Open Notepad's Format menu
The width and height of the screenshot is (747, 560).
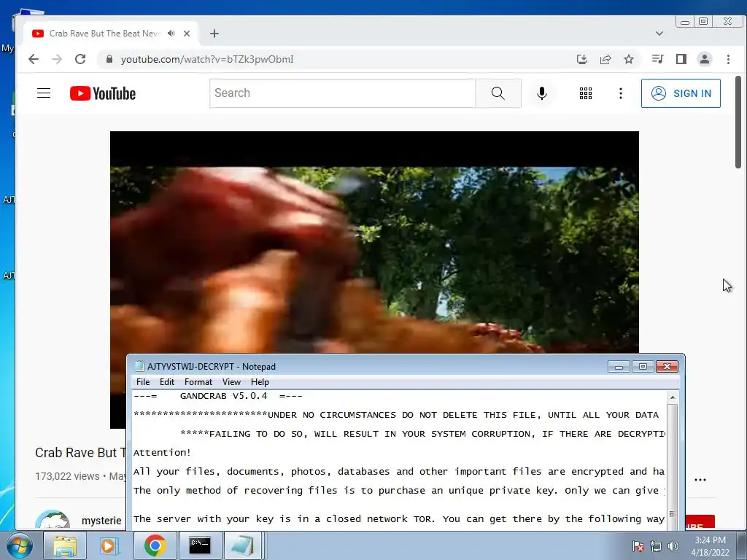click(x=198, y=382)
